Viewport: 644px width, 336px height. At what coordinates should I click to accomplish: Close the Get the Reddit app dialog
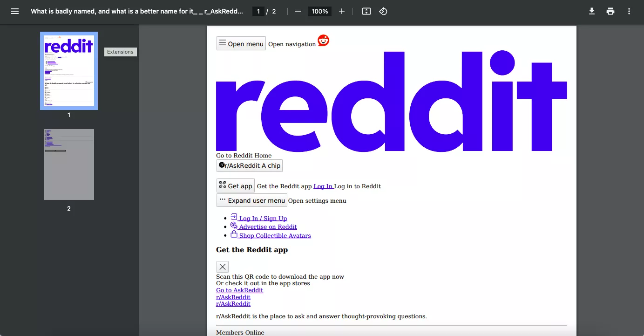(223, 267)
